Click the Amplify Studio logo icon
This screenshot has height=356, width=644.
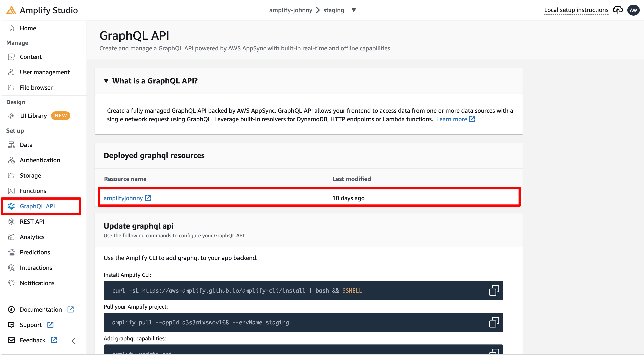(x=11, y=10)
